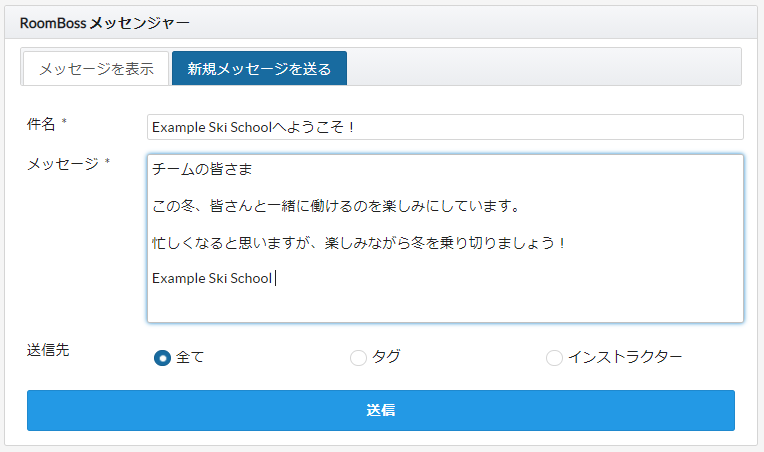The height and width of the screenshot is (452, 764).
Task: Focus the メッセージ text area
Action: (x=444, y=300)
